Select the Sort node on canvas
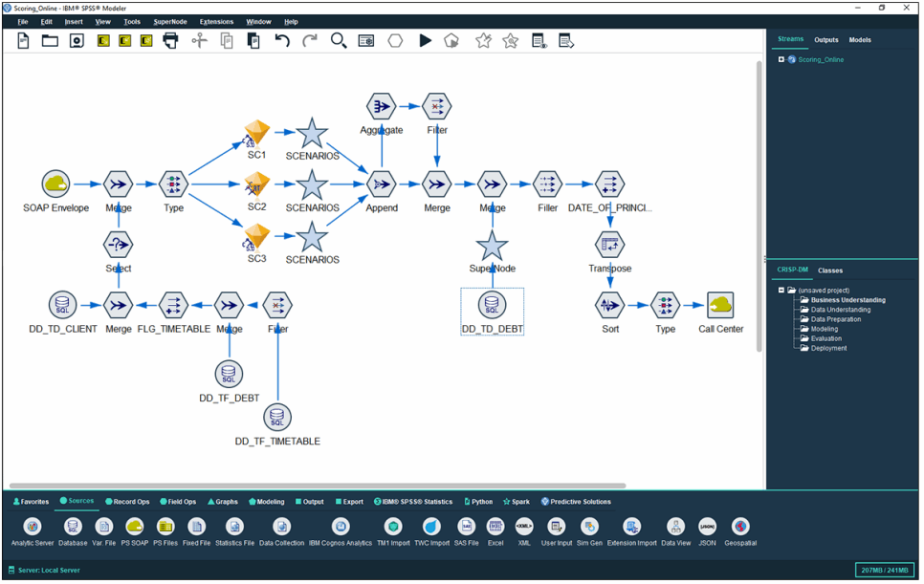 [x=610, y=305]
